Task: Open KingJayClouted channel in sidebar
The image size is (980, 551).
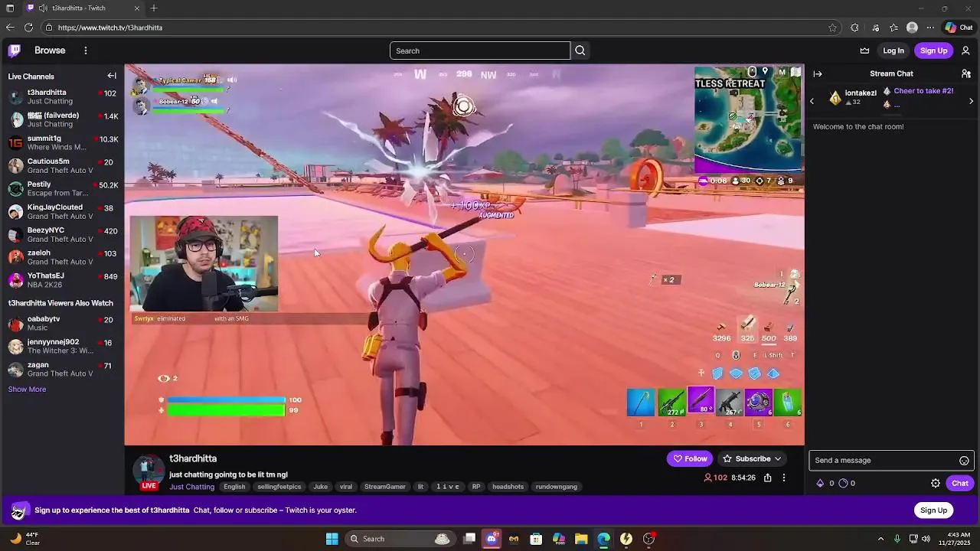Action: [62, 211]
